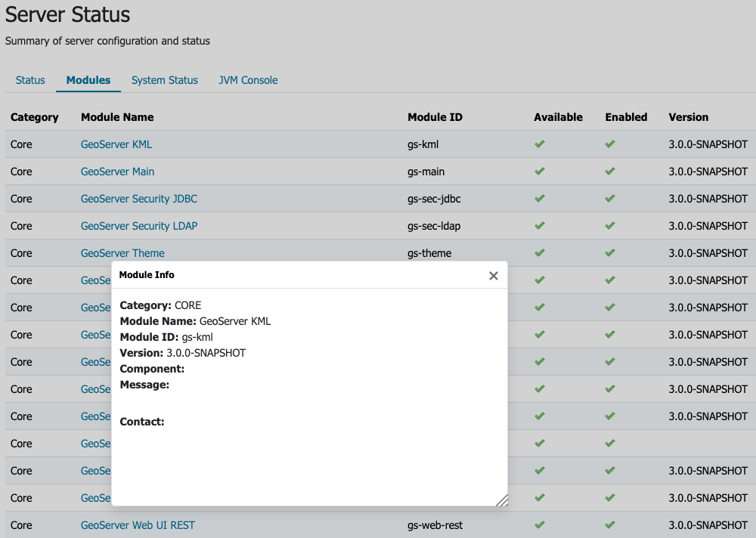Click Available checkmark for gs-kml row
The height and width of the screenshot is (538, 756).
point(540,144)
